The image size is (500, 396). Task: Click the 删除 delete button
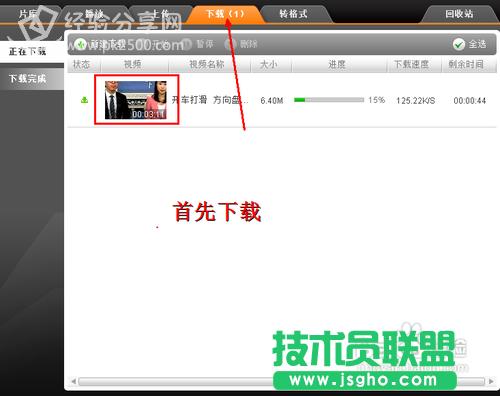pyautogui.click(x=242, y=44)
